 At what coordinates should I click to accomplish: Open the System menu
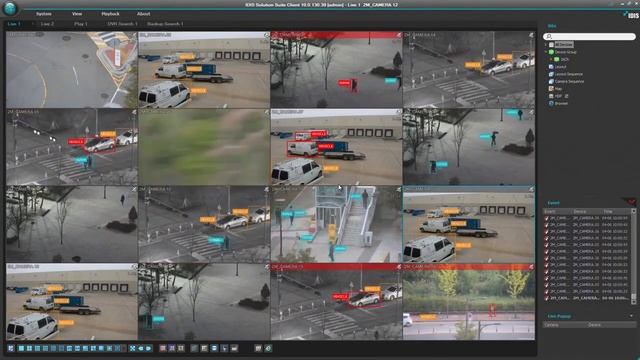coord(44,14)
